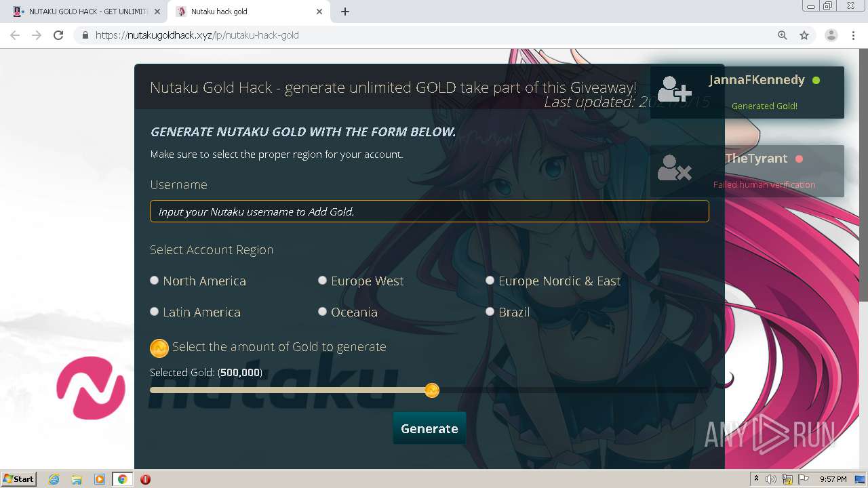Image resolution: width=868 pixels, height=488 pixels.
Task: Click the Generated Gold! status text
Action: tap(764, 106)
